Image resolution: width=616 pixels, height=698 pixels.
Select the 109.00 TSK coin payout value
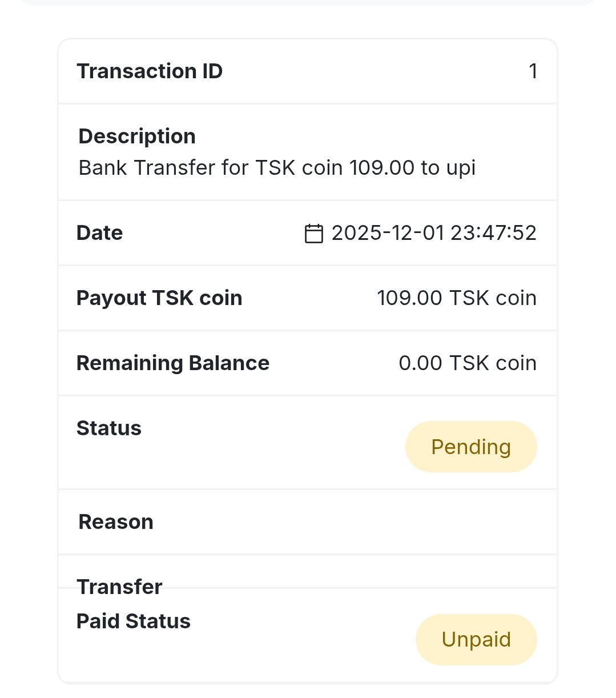tap(456, 298)
